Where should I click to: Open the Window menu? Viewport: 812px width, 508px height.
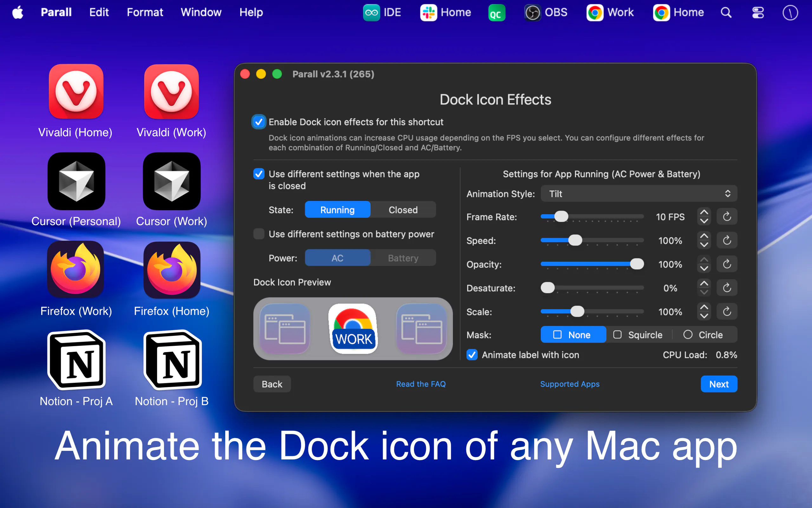click(x=201, y=12)
